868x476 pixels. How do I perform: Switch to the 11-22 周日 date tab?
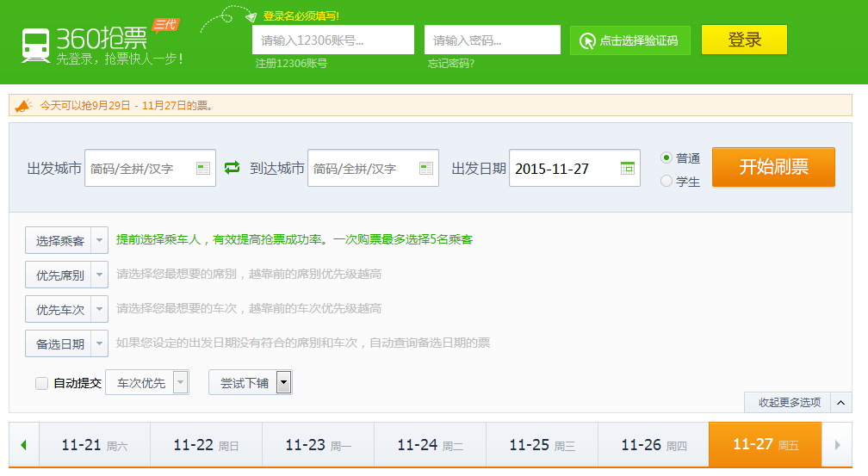(x=207, y=445)
